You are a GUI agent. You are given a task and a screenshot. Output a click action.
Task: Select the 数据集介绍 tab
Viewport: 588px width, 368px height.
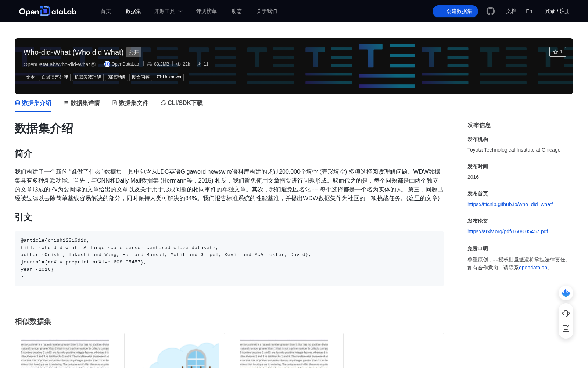tap(33, 103)
